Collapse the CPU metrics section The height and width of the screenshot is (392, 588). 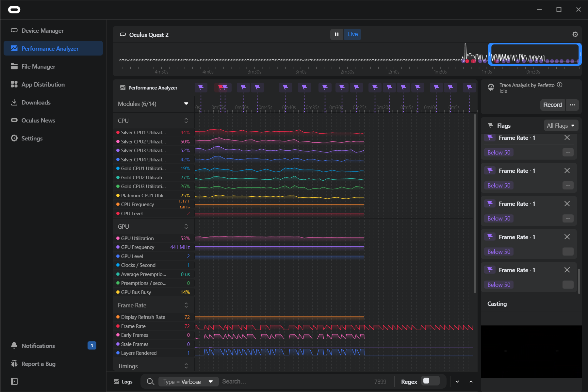[x=186, y=121]
